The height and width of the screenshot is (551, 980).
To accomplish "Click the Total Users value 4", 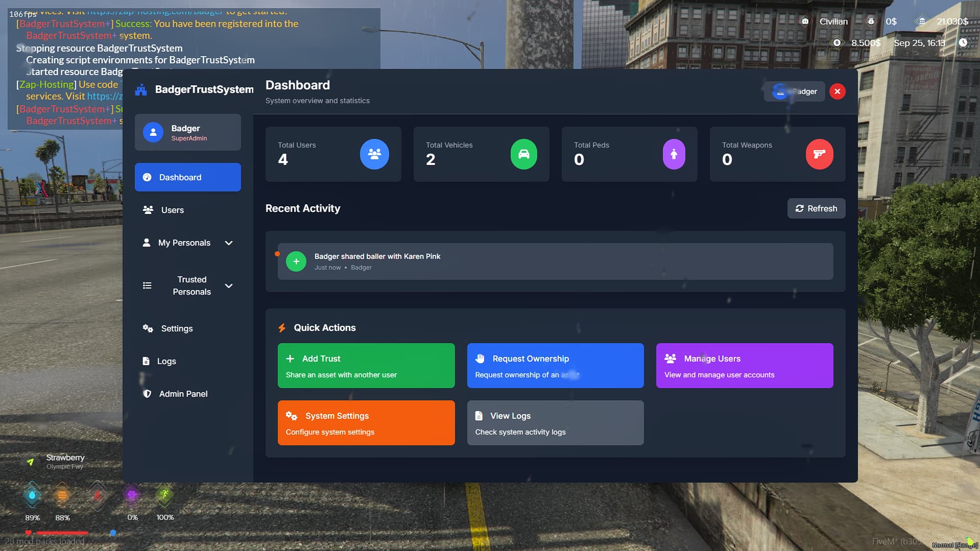I will pos(283,160).
